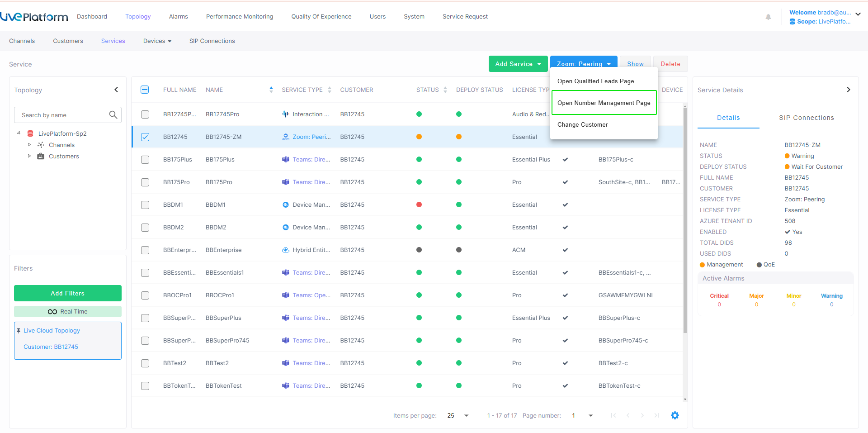The image size is (868, 433).
Task: Click the Device Manager icon in BBDM1 row
Action: [x=285, y=205]
